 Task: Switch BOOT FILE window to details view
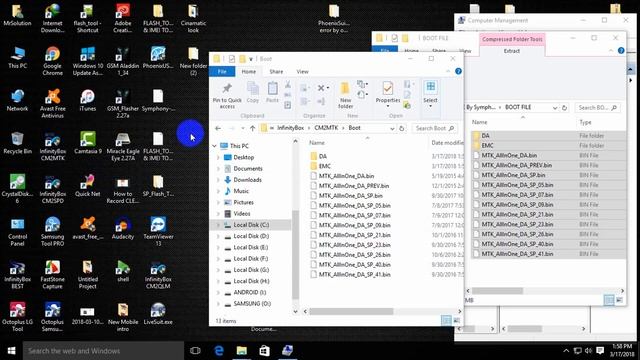(x=609, y=300)
